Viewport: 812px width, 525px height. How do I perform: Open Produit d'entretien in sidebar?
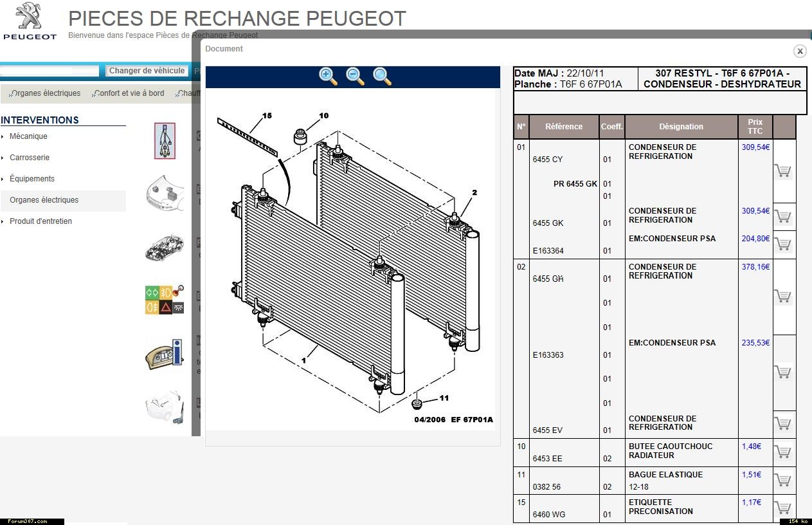(x=41, y=221)
